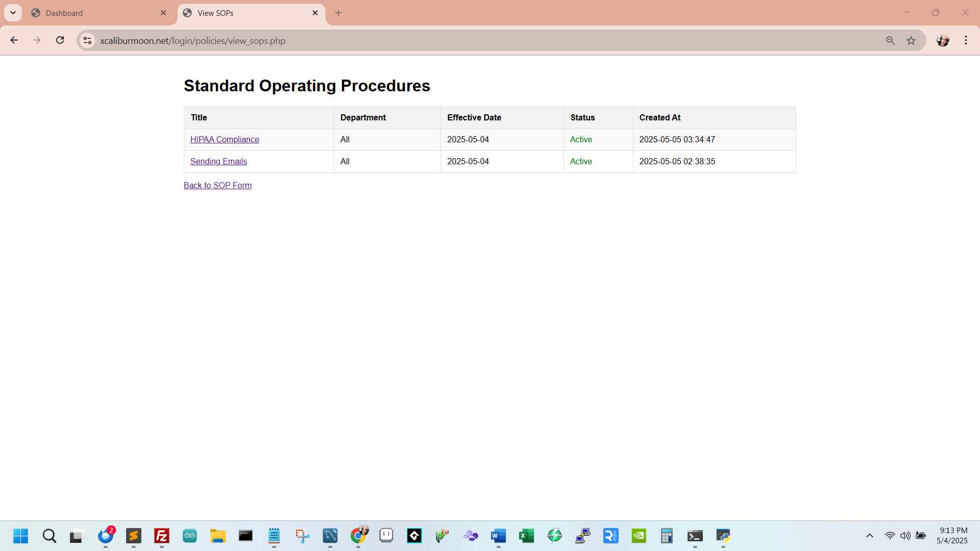Close the Dashboard tab
Viewport: 980px width, 551px height.
[163, 13]
